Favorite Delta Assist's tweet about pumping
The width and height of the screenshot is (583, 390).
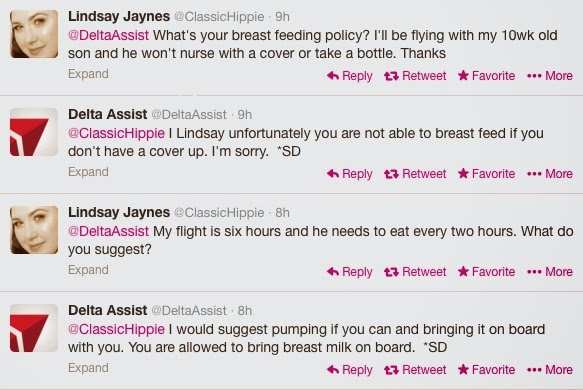[486, 370]
